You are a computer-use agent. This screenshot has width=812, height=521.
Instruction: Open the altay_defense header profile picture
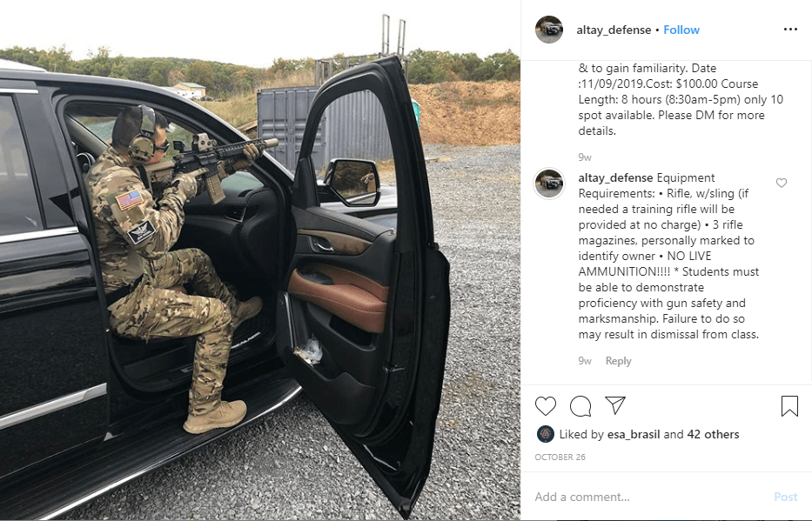pyautogui.click(x=549, y=30)
